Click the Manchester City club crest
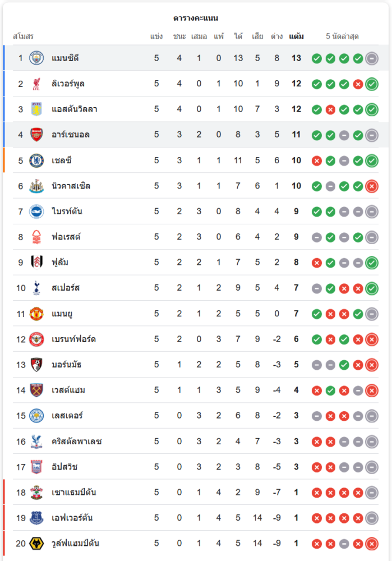 click(36, 58)
